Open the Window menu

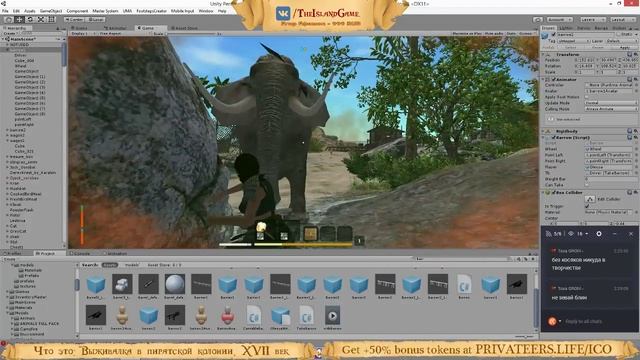pyautogui.click(x=206, y=11)
